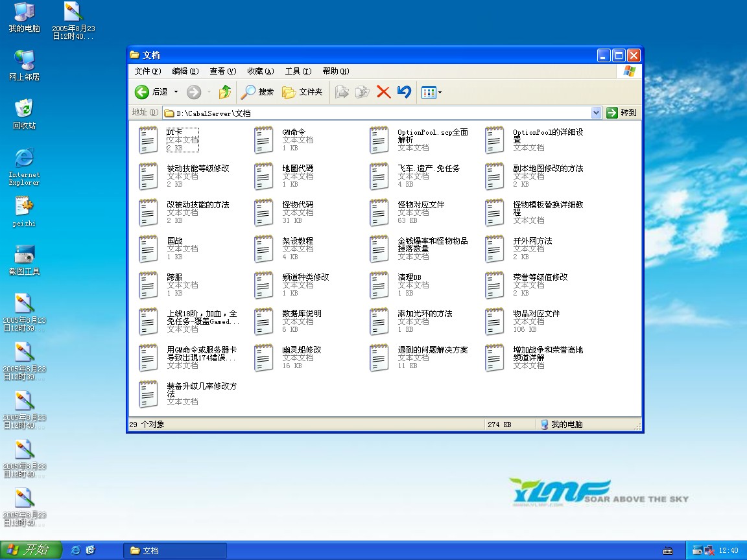The height and width of the screenshot is (560, 747).
Task: Select the 物品对应文件 text file
Action: coord(495,321)
